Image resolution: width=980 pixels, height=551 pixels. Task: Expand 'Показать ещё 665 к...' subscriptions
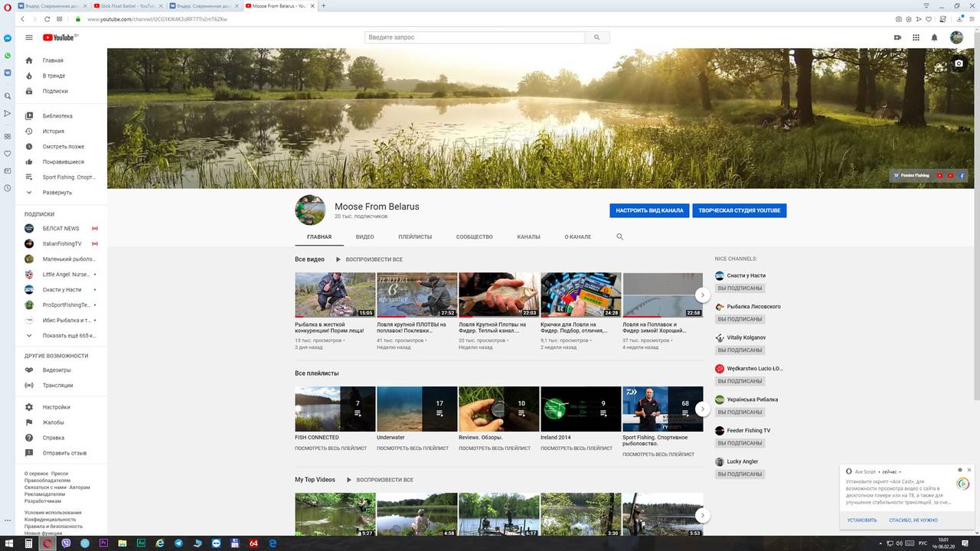61,336
